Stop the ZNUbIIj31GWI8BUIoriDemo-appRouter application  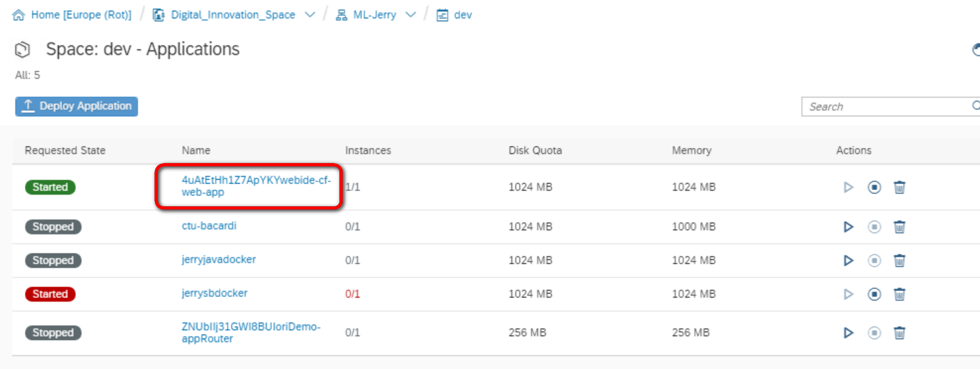pos(874,333)
